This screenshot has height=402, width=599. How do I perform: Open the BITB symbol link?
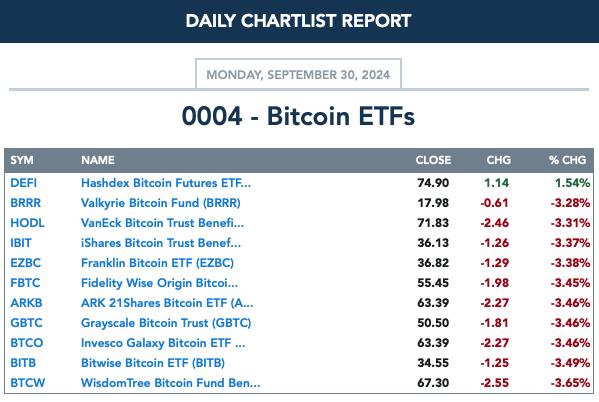[x=23, y=363]
